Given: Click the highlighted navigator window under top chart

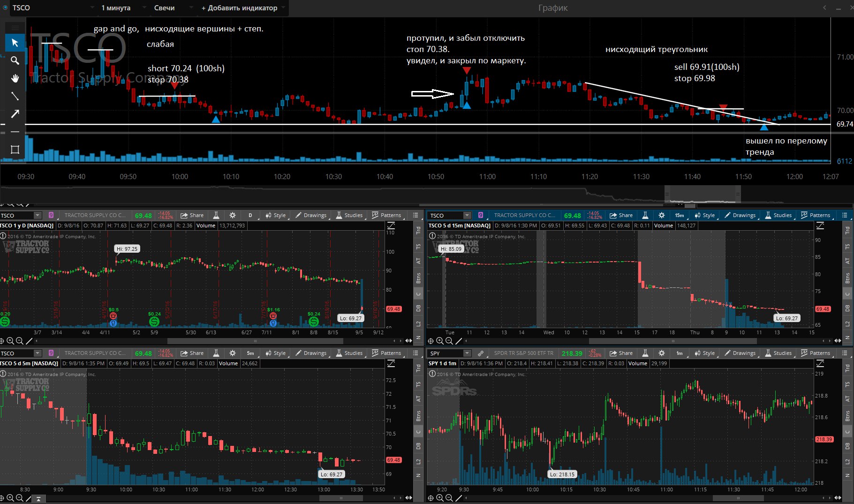Looking at the screenshot, I should [703, 194].
